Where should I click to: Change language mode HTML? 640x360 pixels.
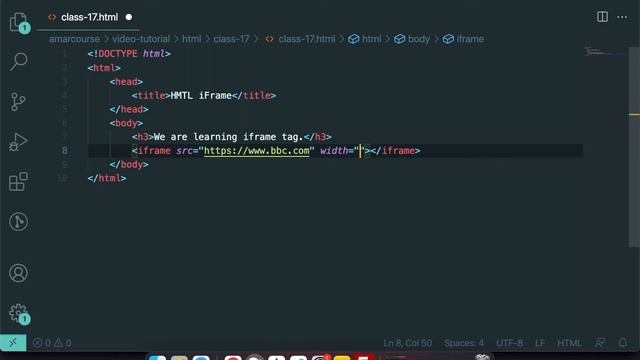tap(569, 343)
